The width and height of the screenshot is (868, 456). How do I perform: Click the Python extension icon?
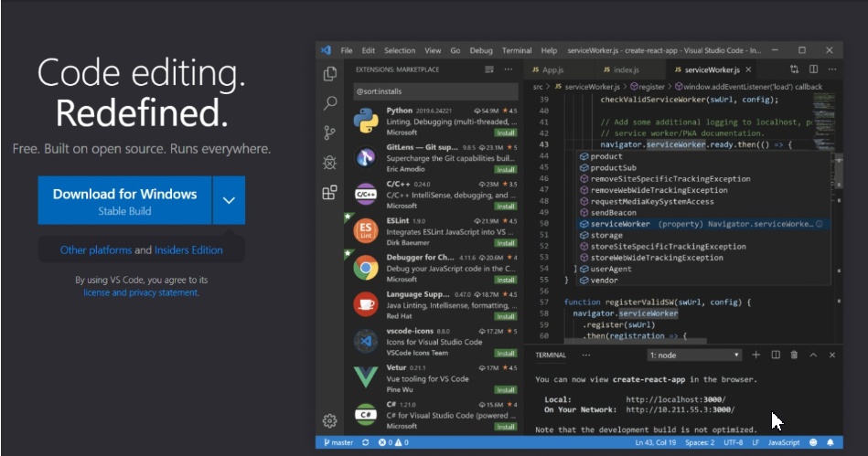coord(366,121)
